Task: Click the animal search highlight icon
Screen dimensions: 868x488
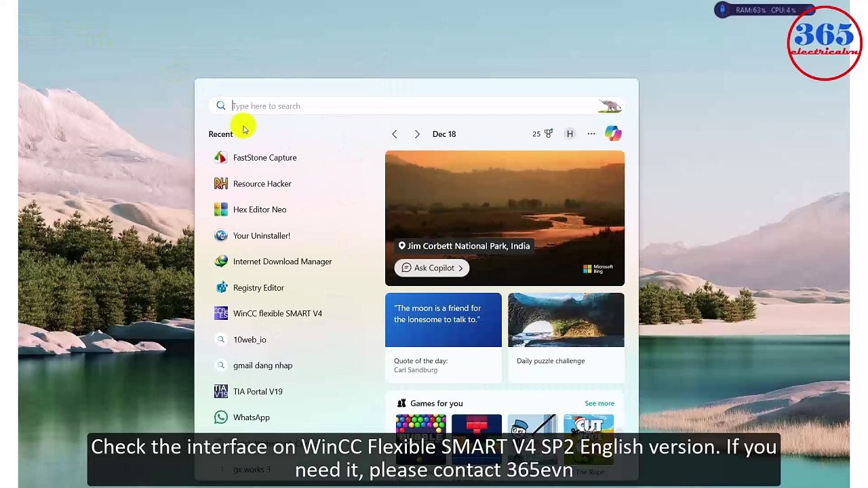Action: 610,106
